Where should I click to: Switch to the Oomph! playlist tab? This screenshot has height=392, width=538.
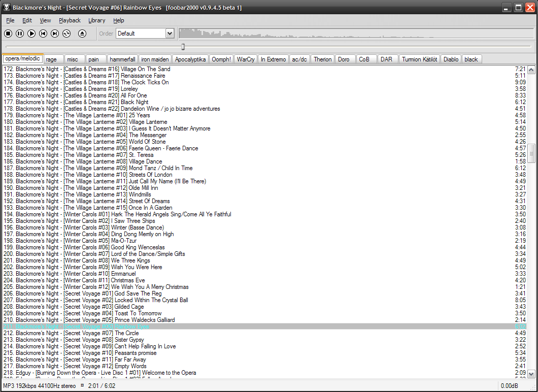tap(221, 59)
